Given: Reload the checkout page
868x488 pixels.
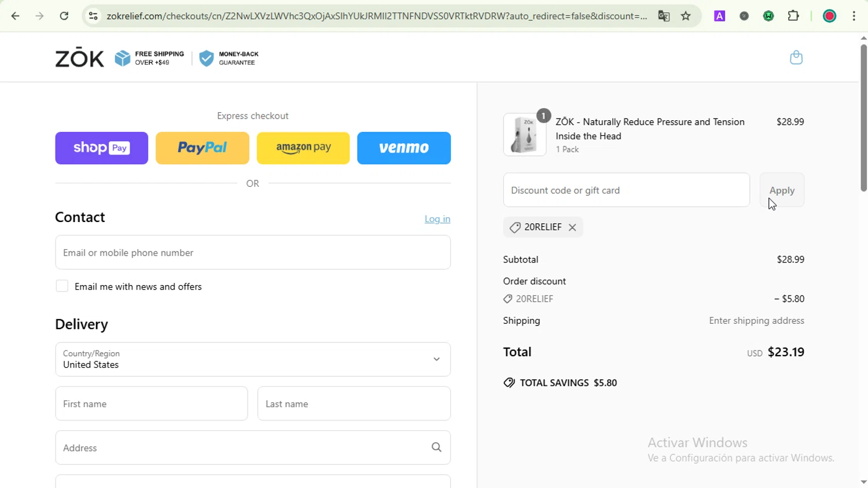Looking at the screenshot, I should click(64, 16).
